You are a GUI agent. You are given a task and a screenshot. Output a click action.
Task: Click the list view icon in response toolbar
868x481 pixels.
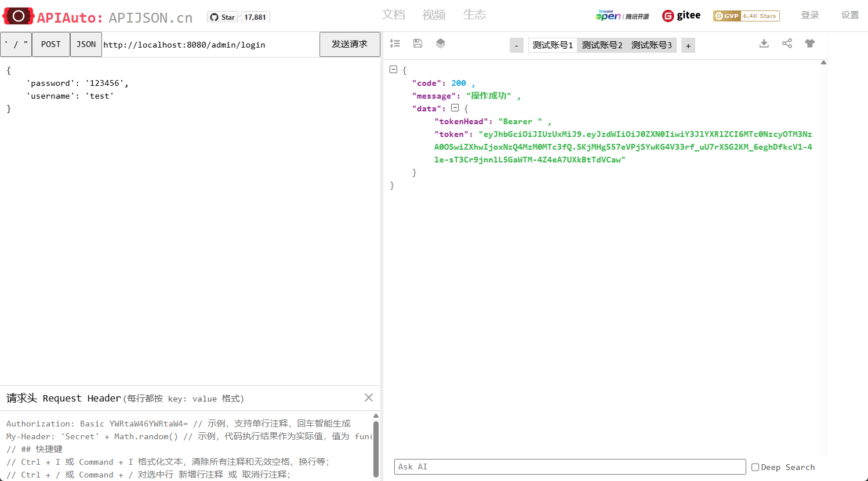[395, 44]
